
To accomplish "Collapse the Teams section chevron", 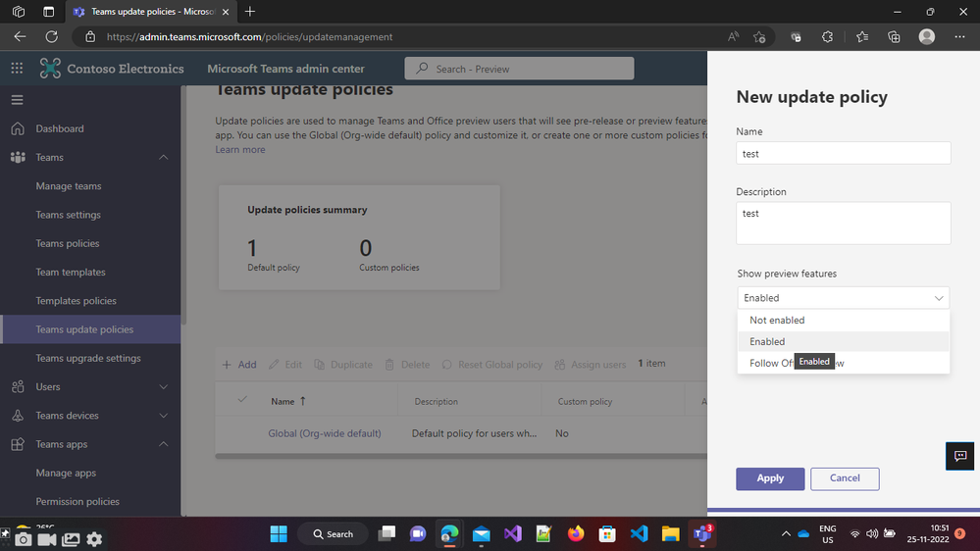I will pos(163,158).
